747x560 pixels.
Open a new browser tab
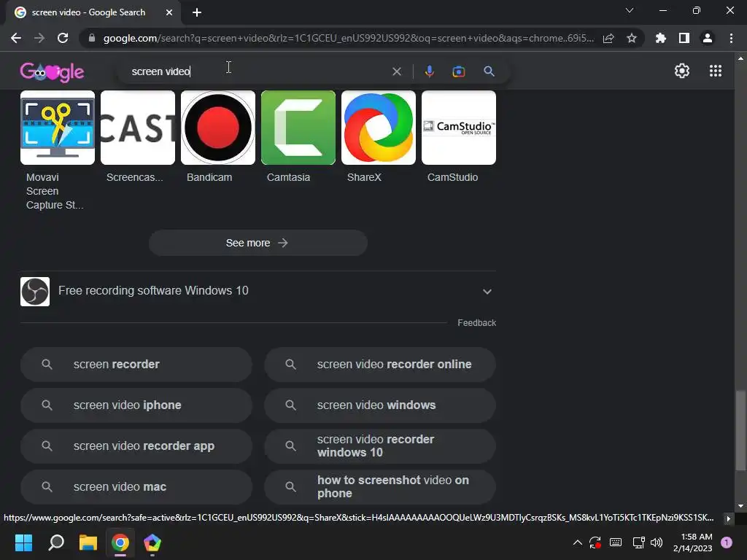[197, 12]
